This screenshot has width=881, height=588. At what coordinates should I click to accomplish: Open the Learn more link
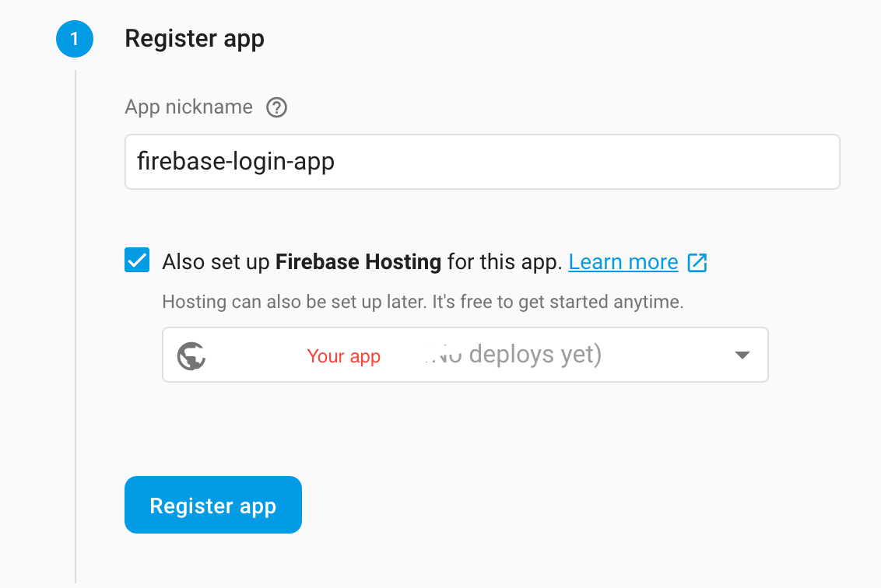(623, 262)
